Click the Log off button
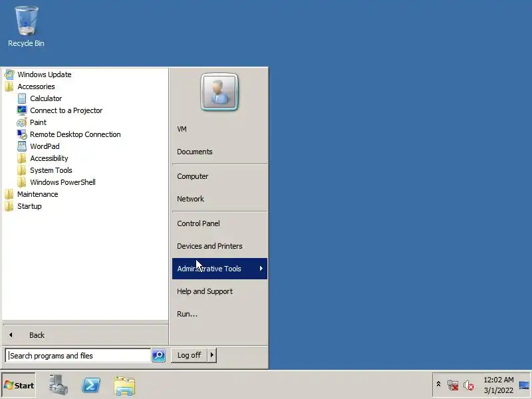532x399 pixels. pos(189,355)
